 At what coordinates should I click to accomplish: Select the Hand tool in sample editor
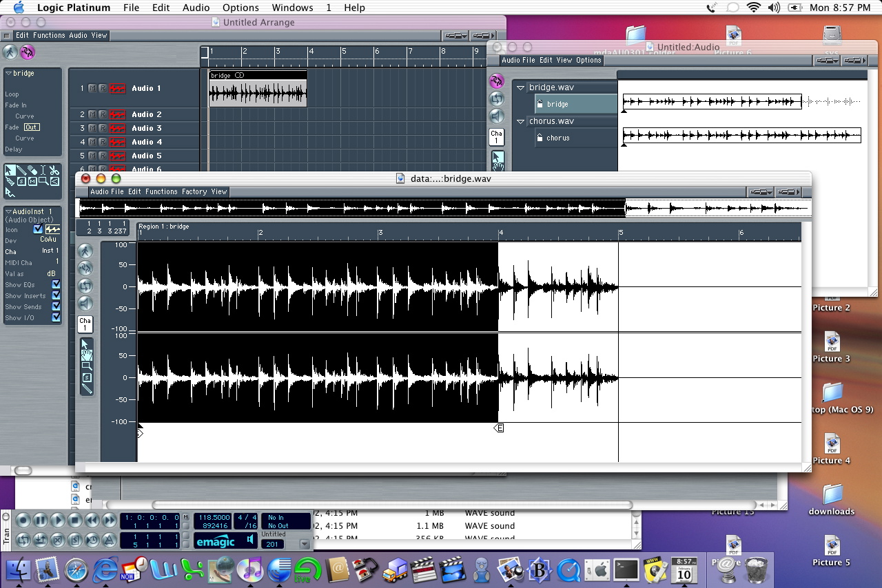[x=86, y=355]
